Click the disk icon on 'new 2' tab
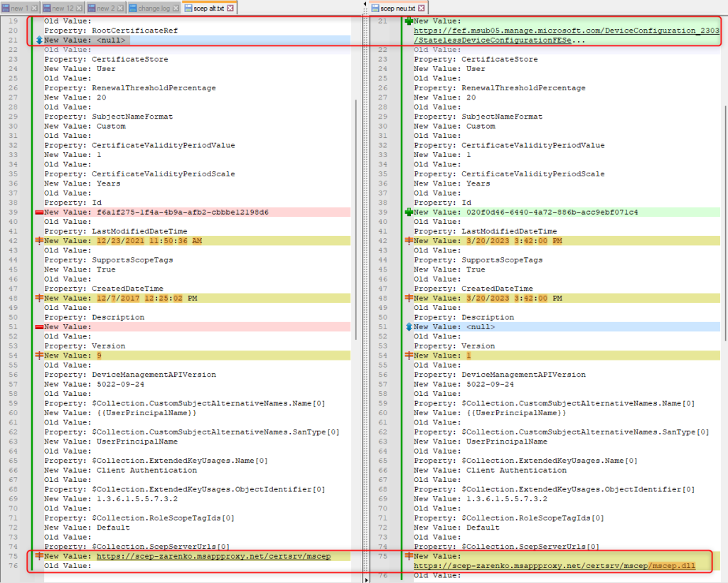 pyautogui.click(x=92, y=9)
